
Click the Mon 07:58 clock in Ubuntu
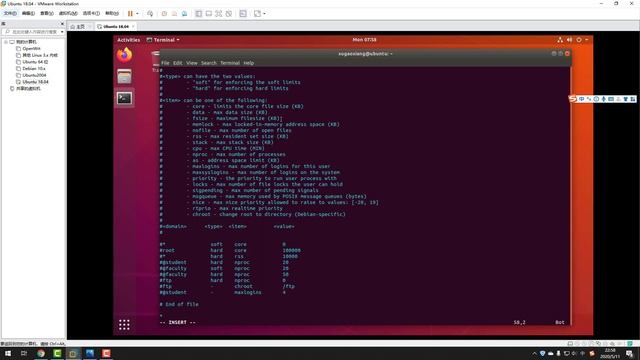tap(364, 40)
